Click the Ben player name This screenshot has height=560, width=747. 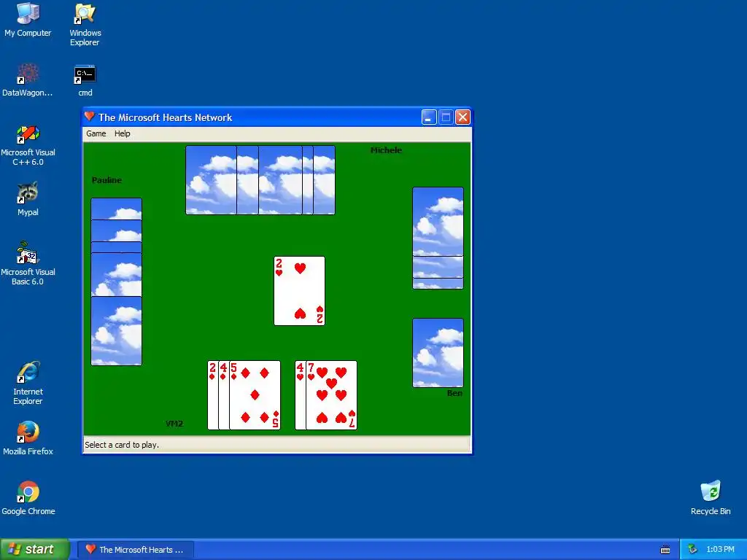454,393
